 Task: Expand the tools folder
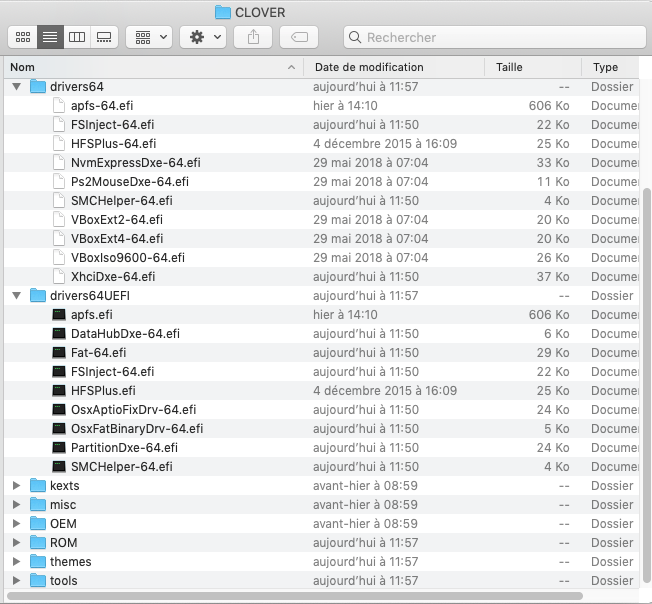coord(17,581)
